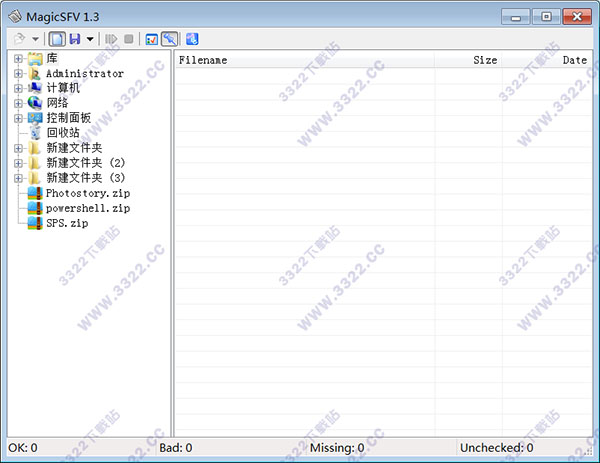This screenshot has width=600, height=463.
Task: Click the blue floppy save icon
Action: click(x=75, y=39)
